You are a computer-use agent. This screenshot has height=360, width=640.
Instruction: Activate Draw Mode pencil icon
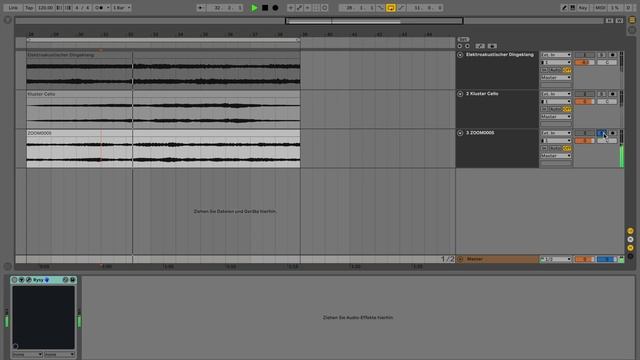pos(564,8)
